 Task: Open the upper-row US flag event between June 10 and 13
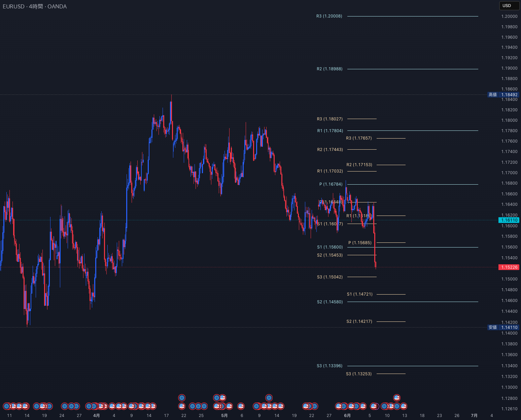[397, 398]
